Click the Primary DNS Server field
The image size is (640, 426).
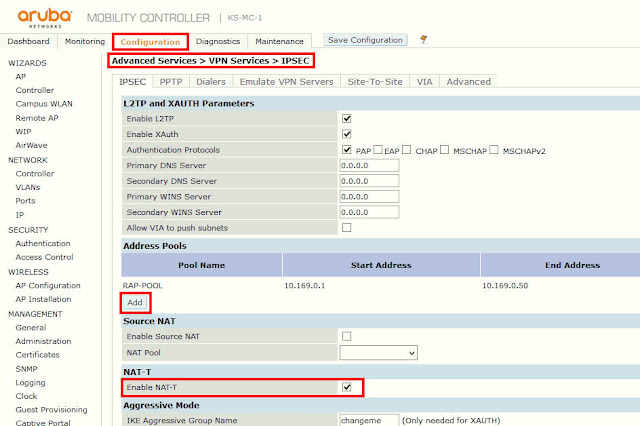369,165
